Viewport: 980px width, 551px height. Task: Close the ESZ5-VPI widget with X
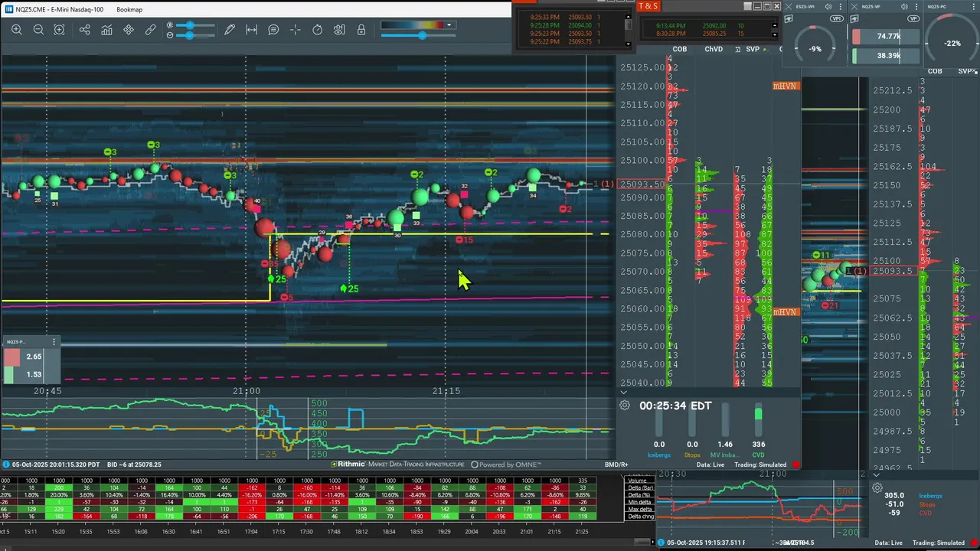[x=789, y=7]
